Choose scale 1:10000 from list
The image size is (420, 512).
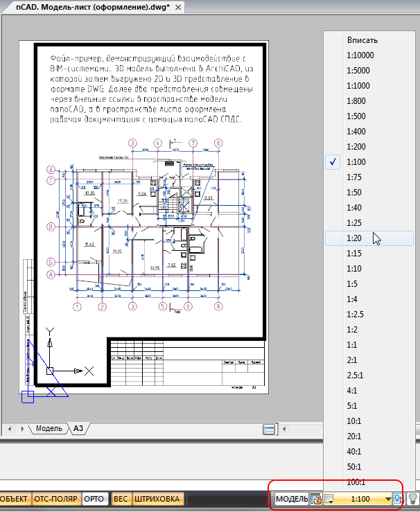(x=369, y=55)
